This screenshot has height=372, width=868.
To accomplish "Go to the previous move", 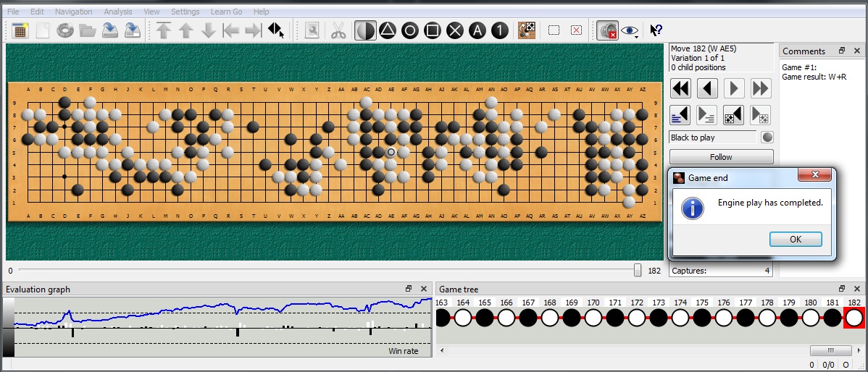I will (707, 88).
